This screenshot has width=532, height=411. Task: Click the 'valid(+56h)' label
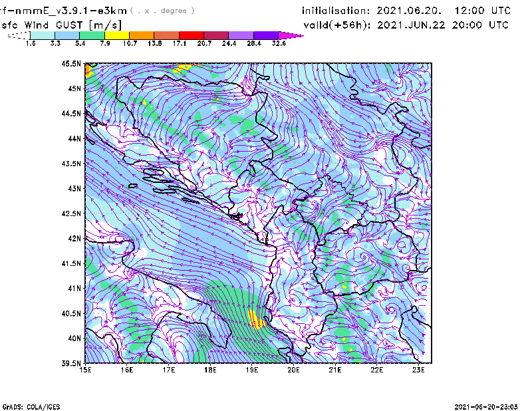[x=338, y=25]
